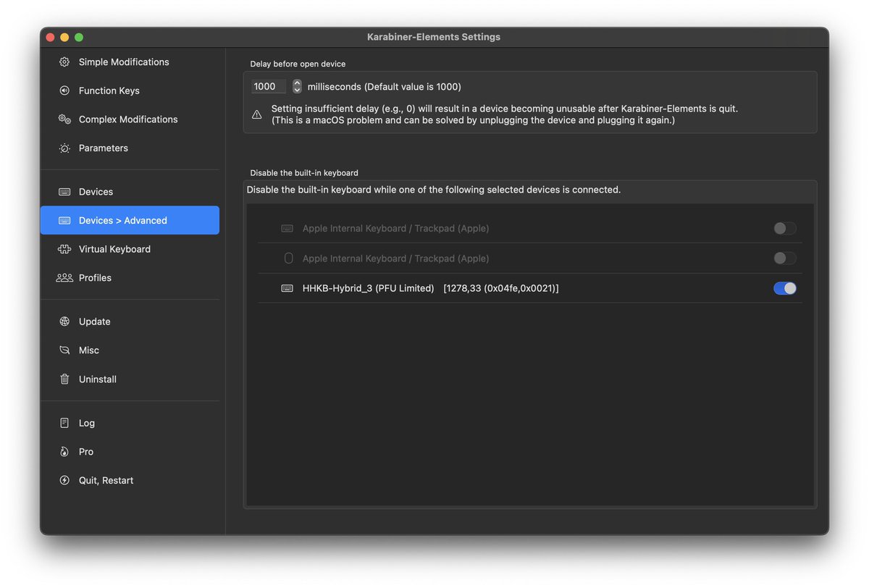Click the warning triangle icon
The height and width of the screenshot is (588, 869).
[257, 114]
